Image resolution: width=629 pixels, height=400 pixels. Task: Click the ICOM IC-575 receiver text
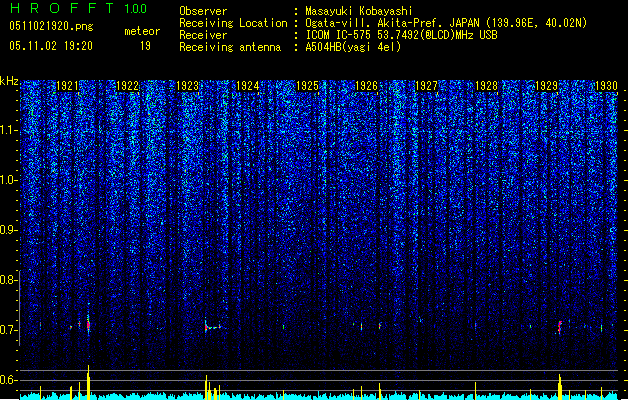[x=401, y=35]
